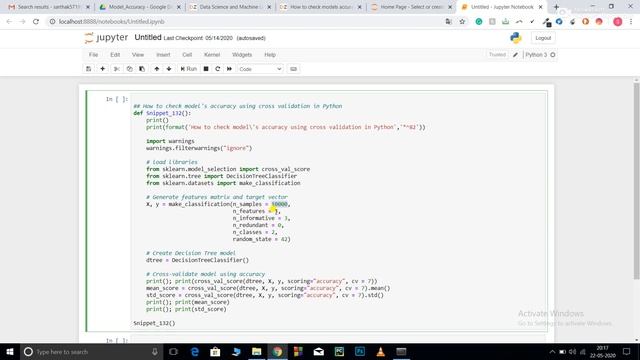Click the Python 3 kernel status circle

tap(553, 55)
